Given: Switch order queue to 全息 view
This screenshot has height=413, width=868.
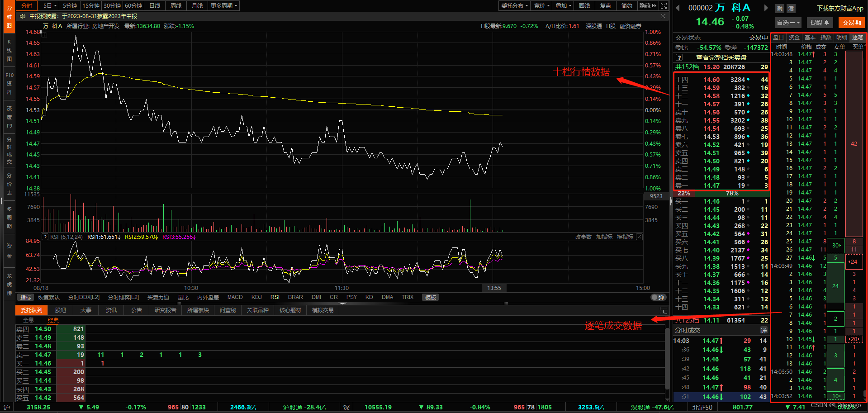Looking at the screenshot, I should point(28,320).
